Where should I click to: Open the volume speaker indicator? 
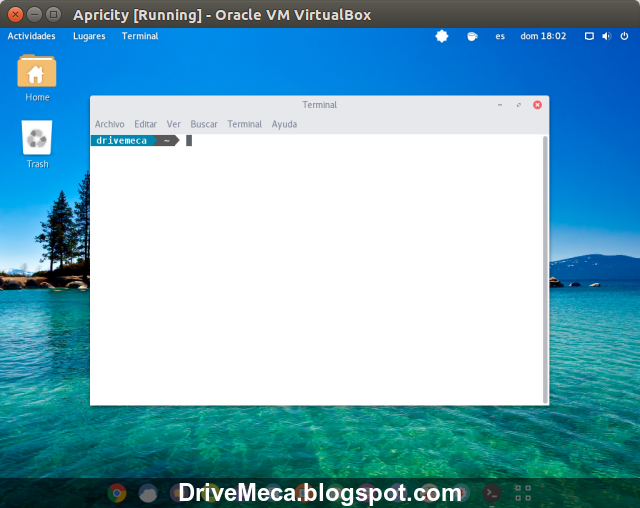click(607, 36)
